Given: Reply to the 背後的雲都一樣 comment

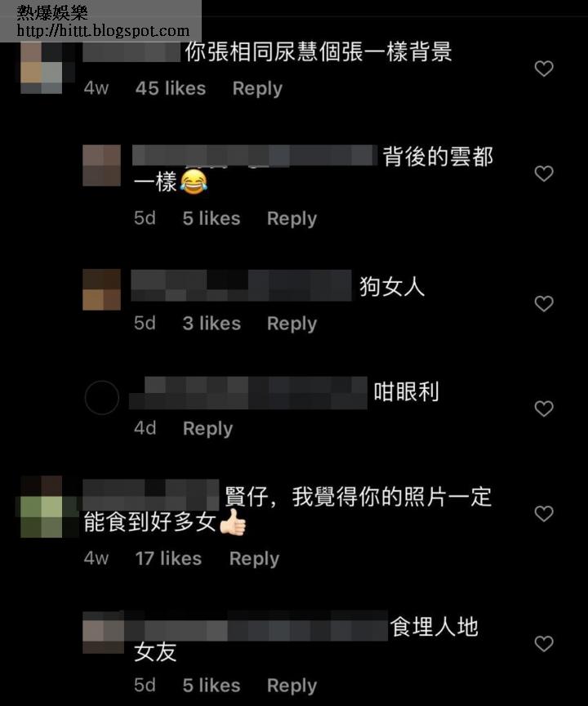Looking at the screenshot, I should pyautogui.click(x=292, y=219).
